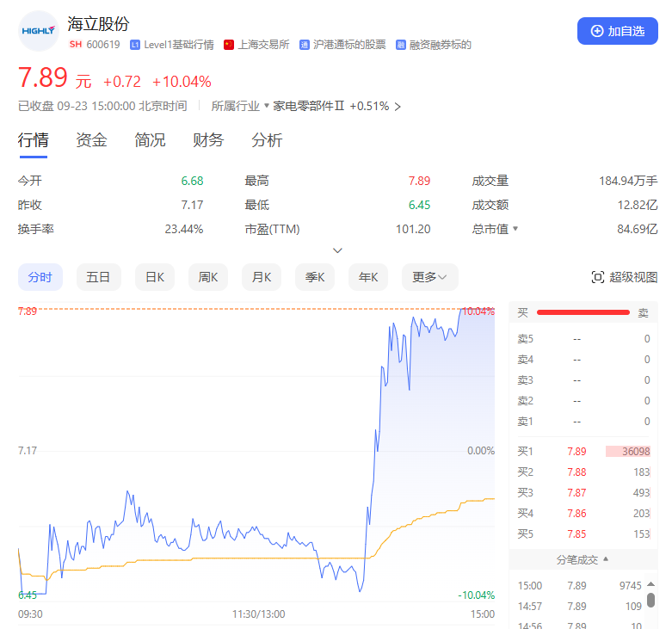The image size is (672, 629).
Task: Click the buy/sell ratio bar
Action: pos(583,313)
